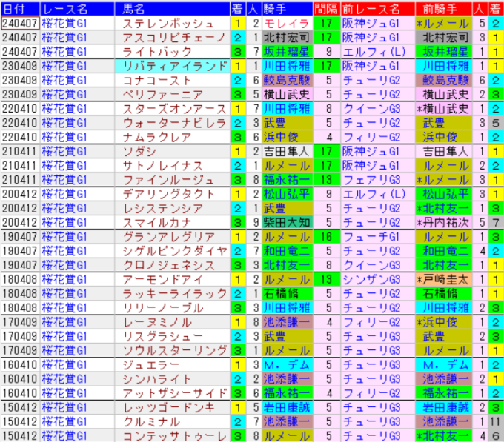Screen dimensions: 504x442
Task: Click jockey M.デム in ジュエラー row
Action: click(286, 365)
